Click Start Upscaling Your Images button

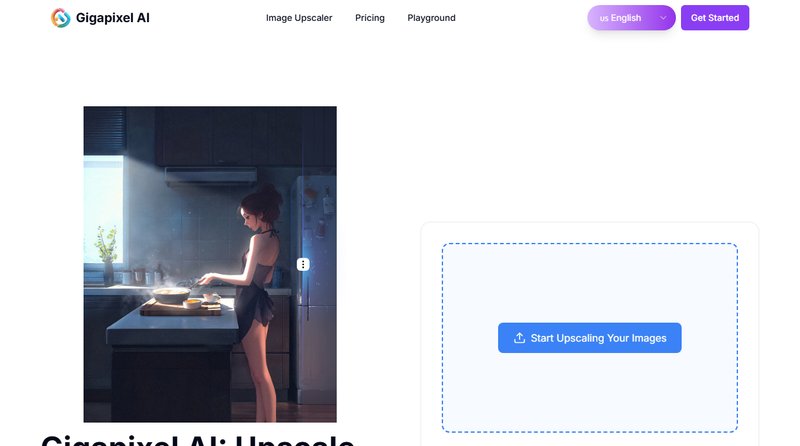[589, 338]
